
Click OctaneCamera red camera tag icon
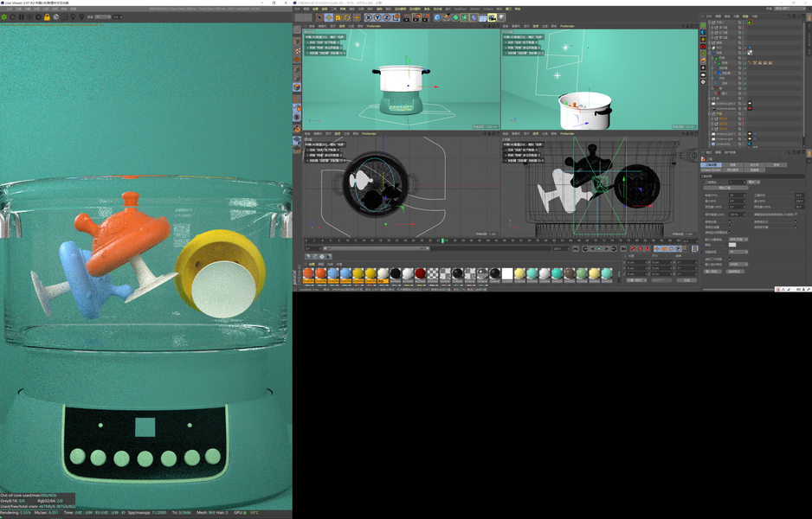pyautogui.click(x=750, y=109)
